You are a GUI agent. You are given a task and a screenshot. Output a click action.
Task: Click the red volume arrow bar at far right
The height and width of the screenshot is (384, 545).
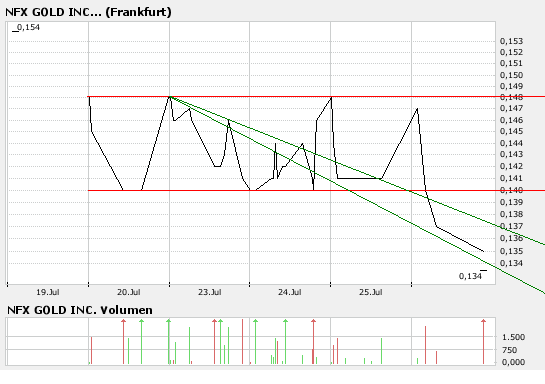pos(483,342)
